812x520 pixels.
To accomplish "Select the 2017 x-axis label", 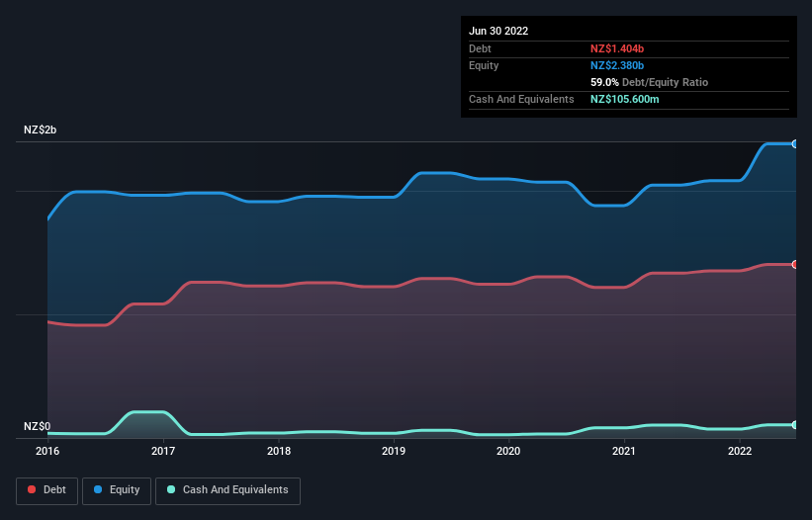I will click(163, 451).
